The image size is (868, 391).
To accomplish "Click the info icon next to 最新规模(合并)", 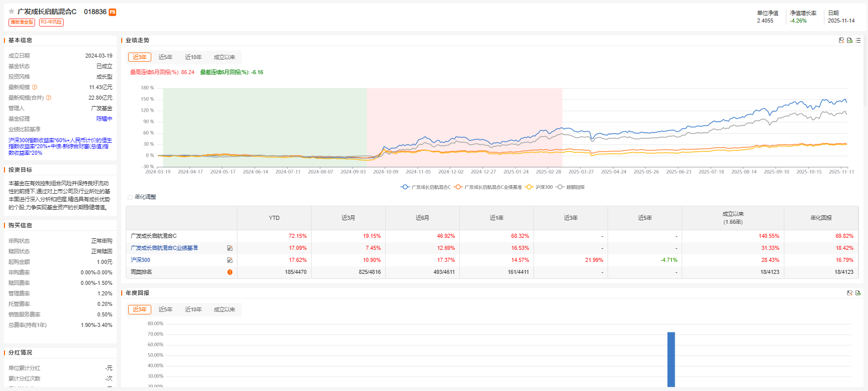I will (x=49, y=98).
